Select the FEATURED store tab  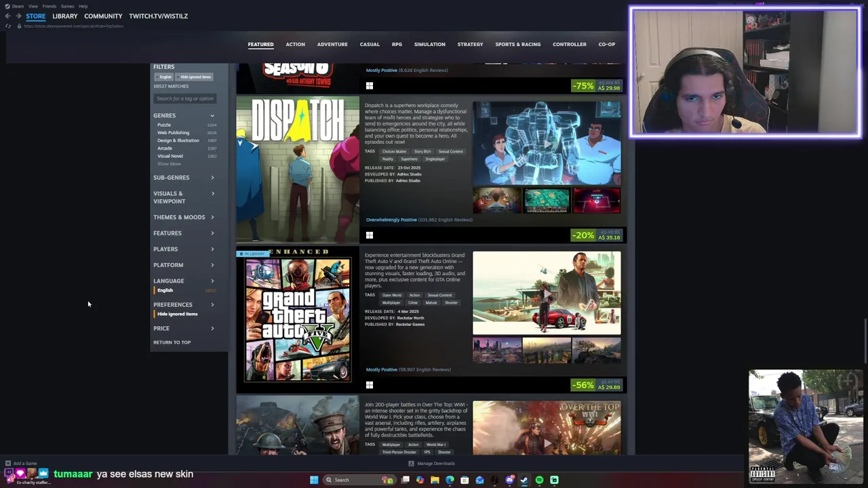pyautogui.click(x=260, y=45)
